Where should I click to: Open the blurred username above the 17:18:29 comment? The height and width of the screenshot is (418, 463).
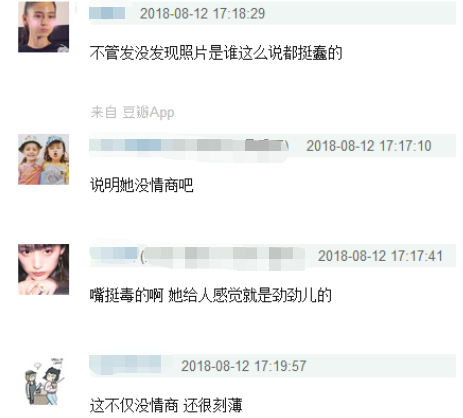[107, 13]
